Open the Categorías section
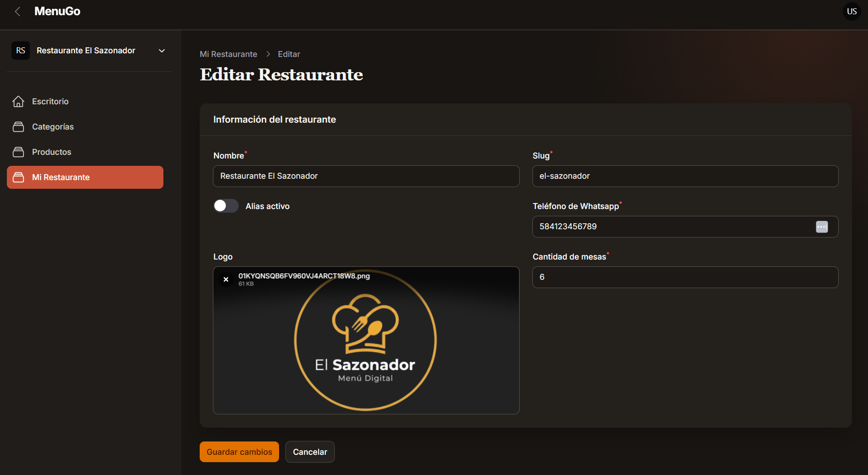This screenshot has width=868, height=475. click(x=85, y=127)
